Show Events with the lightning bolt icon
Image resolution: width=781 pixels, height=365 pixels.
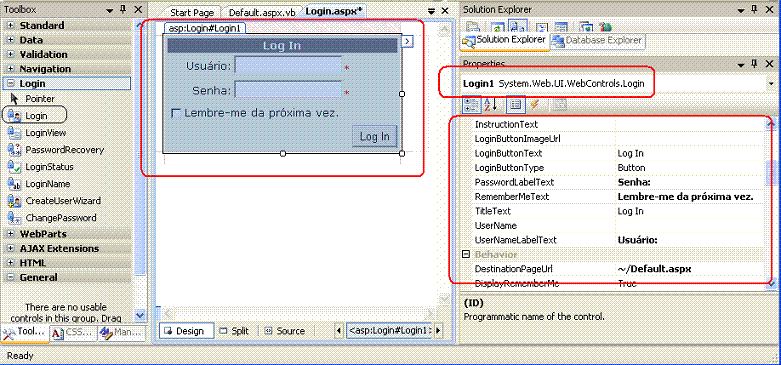pyautogui.click(x=534, y=105)
